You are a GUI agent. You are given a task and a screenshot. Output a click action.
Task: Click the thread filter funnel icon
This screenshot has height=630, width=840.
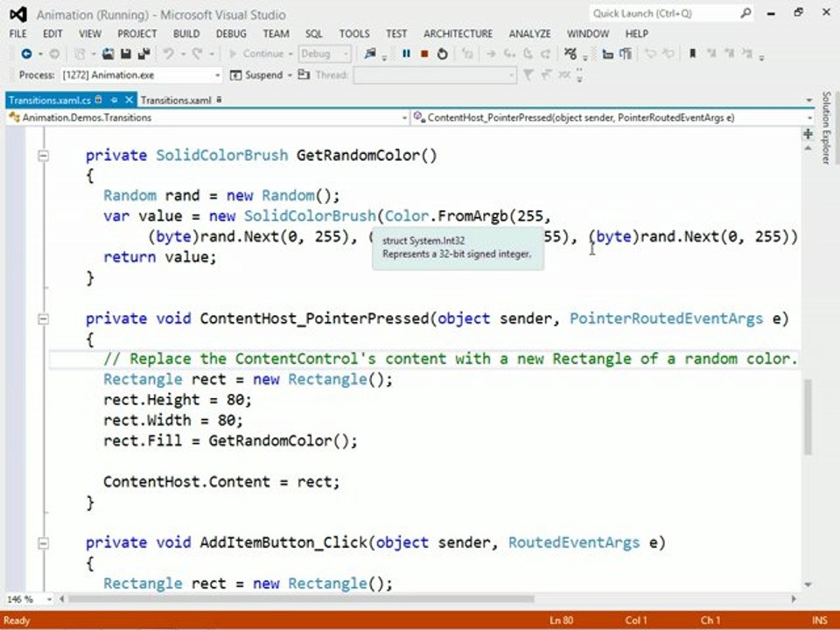[528, 75]
